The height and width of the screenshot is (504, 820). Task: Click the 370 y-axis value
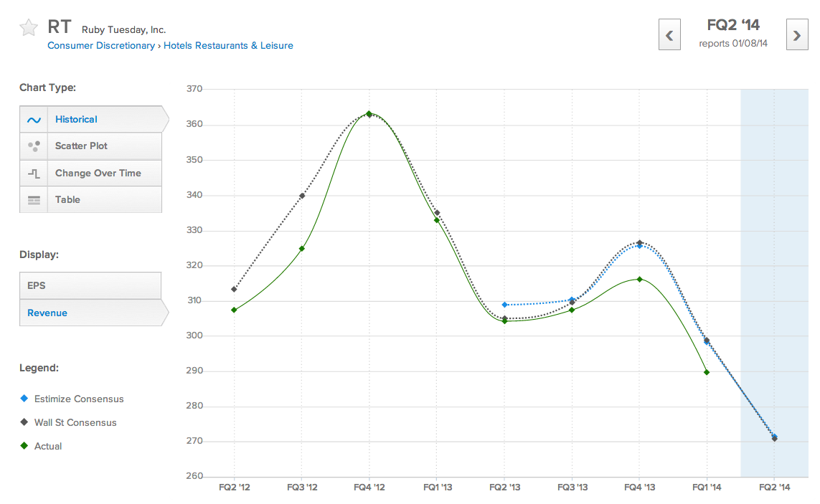(x=194, y=89)
